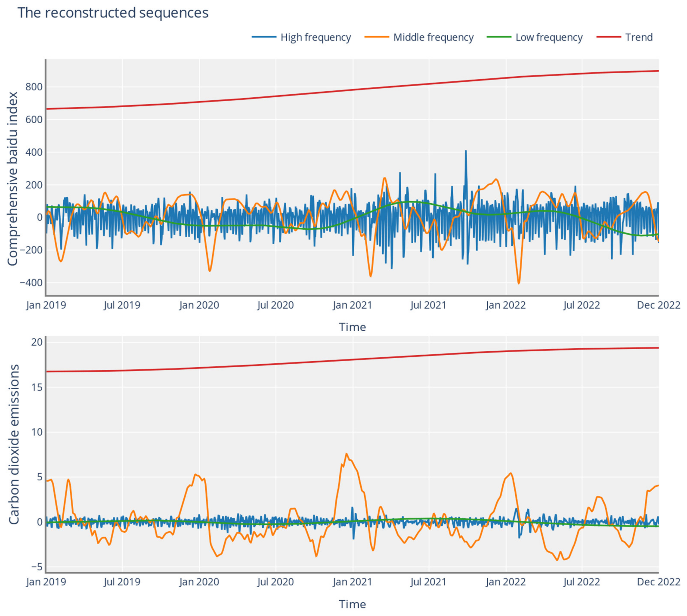
Task: Click 'Jan 2021' tick on top chart
Action: pos(352,305)
